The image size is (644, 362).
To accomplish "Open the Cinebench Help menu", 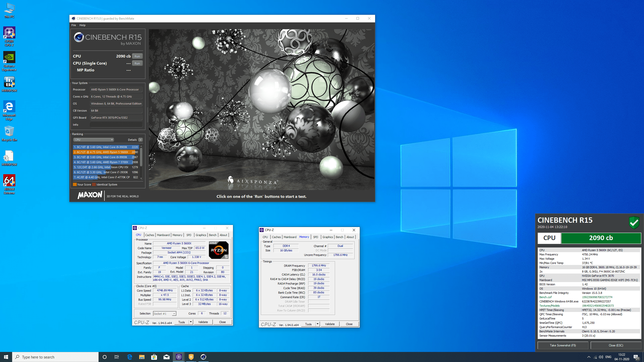I will click(83, 25).
